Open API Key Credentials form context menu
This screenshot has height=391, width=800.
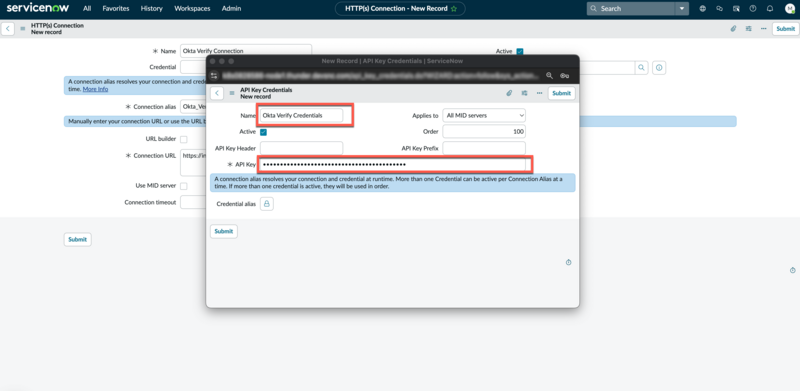(232, 93)
